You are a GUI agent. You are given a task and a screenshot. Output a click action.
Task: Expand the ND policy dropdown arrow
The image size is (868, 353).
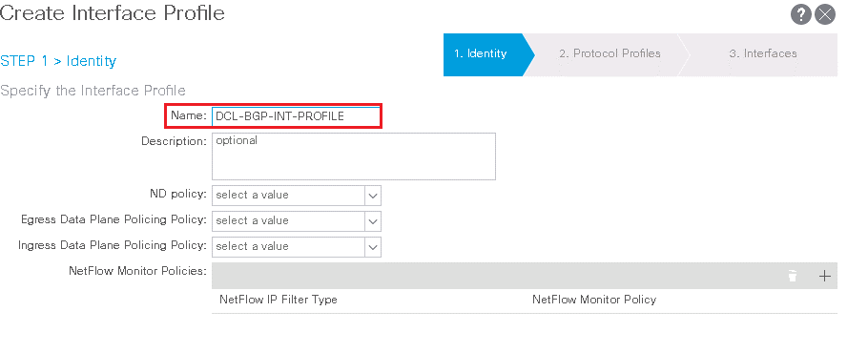point(373,196)
